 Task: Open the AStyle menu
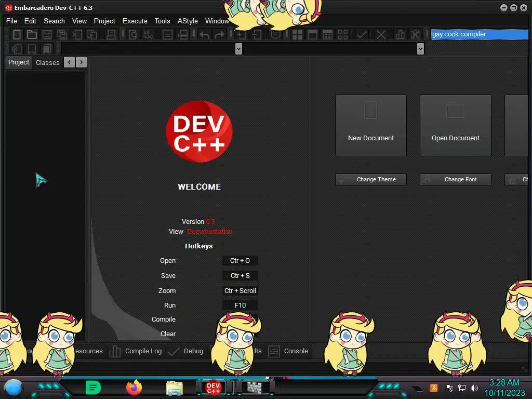click(x=188, y=21)
